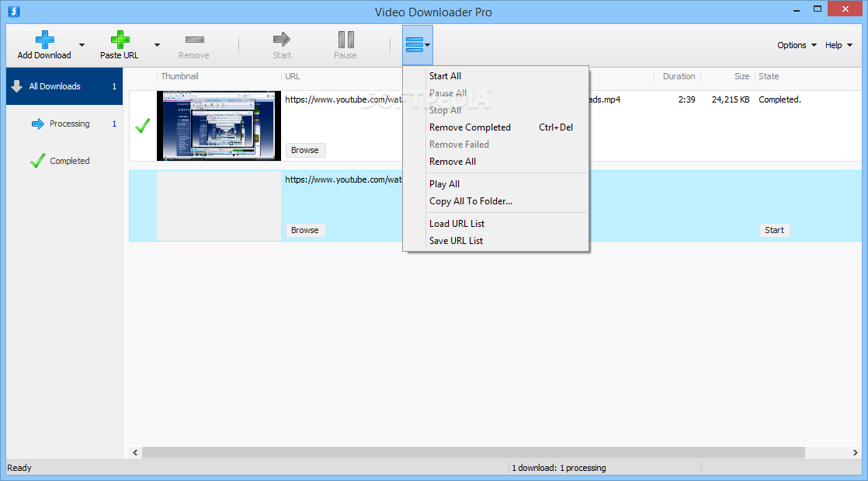The height and width of the screenshot is (481, 868).
Task: Click the gray arrow Start toolbar icon
Action: (282, 39)
